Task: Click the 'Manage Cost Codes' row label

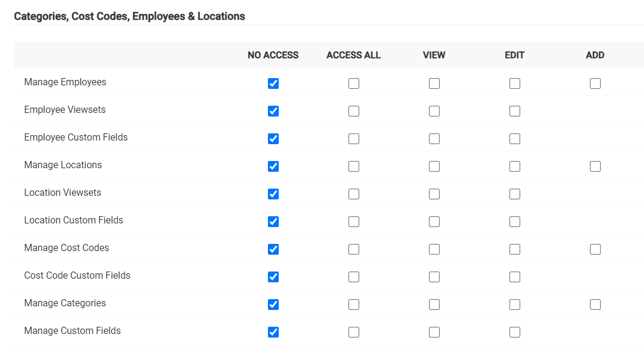Action: [67, 247]
